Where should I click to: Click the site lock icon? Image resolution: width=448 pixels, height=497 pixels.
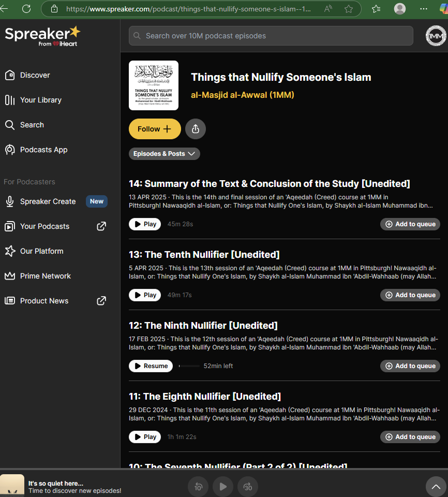pos(54,9)
